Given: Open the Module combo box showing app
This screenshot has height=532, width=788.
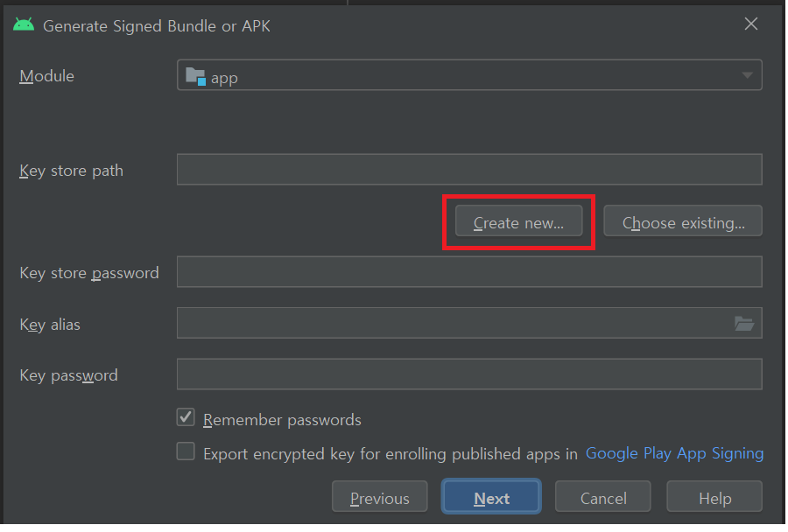Looking at the screenshot, I should 468,76.
